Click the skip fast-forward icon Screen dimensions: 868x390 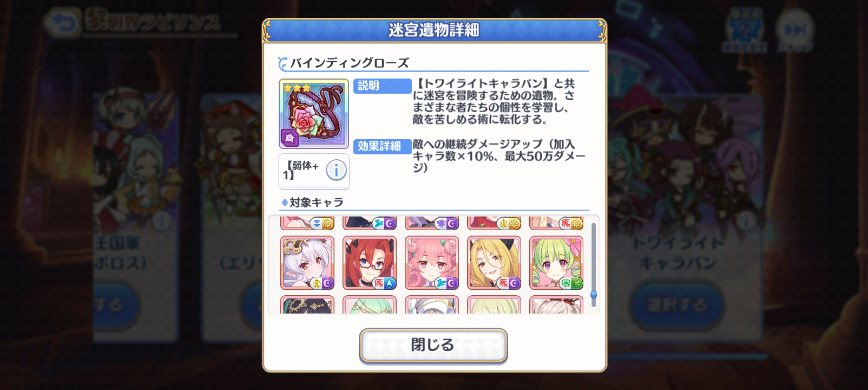794,29
